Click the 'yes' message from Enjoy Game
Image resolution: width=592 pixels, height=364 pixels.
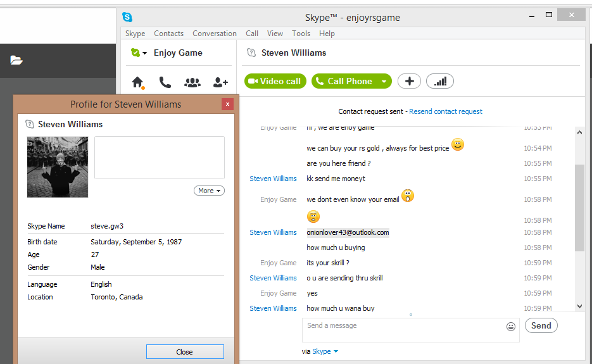pos(312,293)
